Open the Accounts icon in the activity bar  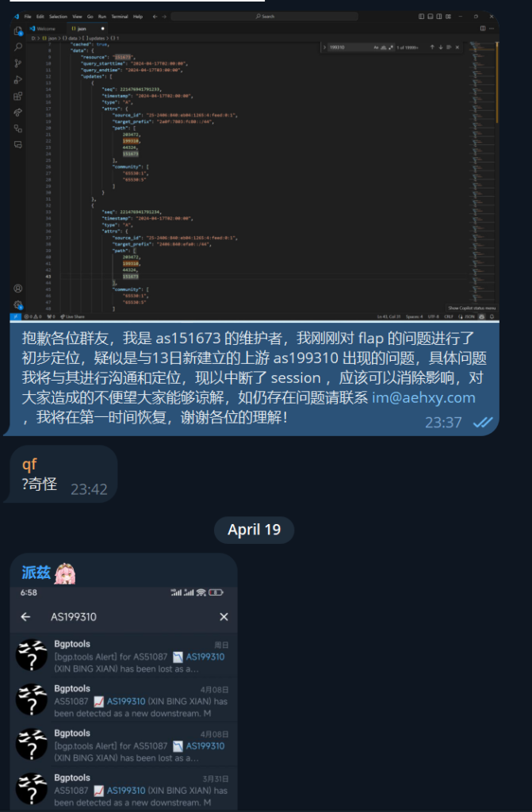pos(18,289)
